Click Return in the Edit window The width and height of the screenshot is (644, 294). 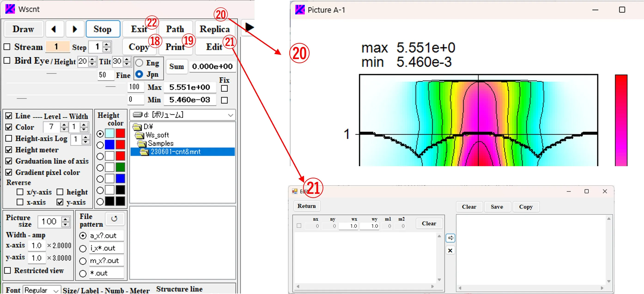307,206
